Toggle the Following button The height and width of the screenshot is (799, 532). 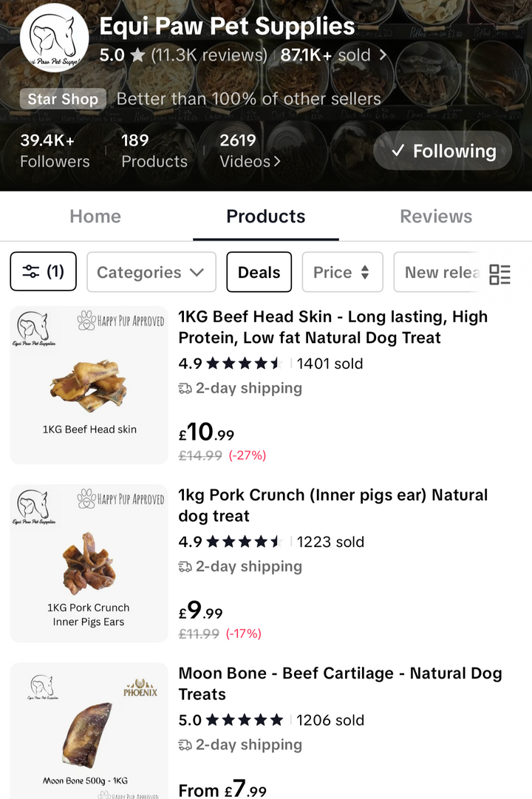443,151
